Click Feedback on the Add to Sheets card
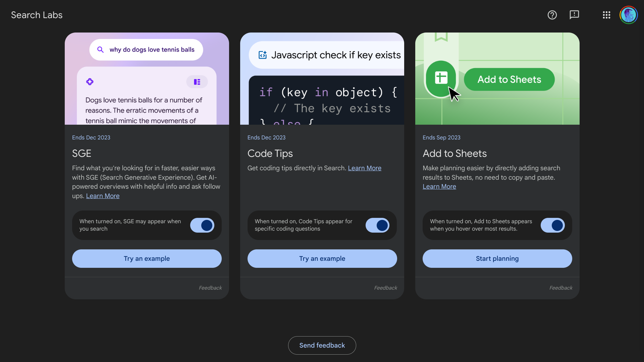Screen dimensions: 644x362 tap(561, 288)
